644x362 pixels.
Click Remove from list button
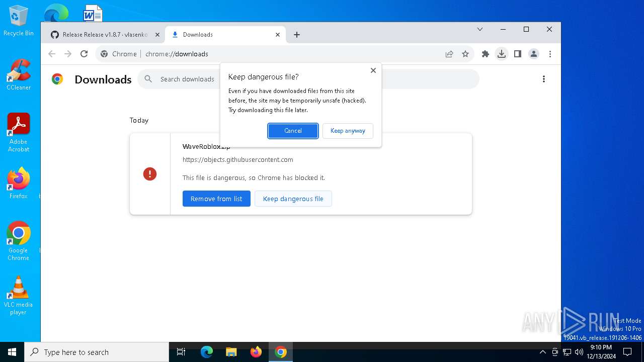216,199
